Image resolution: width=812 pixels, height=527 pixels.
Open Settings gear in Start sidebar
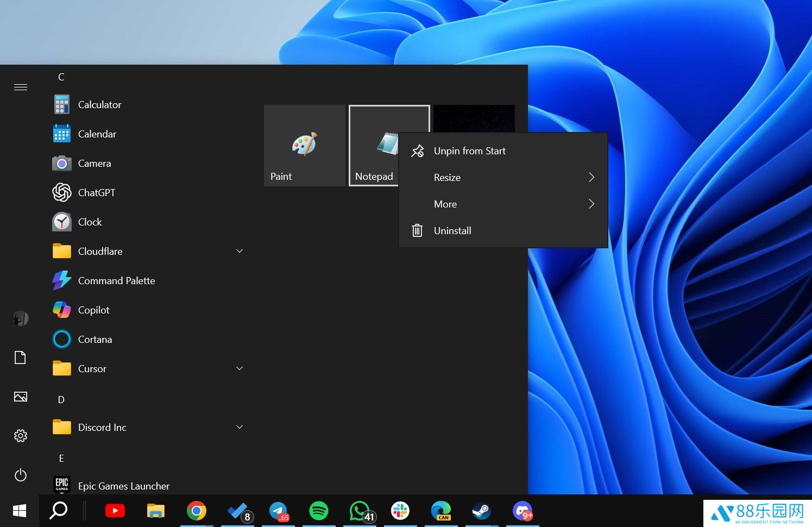[x=21, y=436]
